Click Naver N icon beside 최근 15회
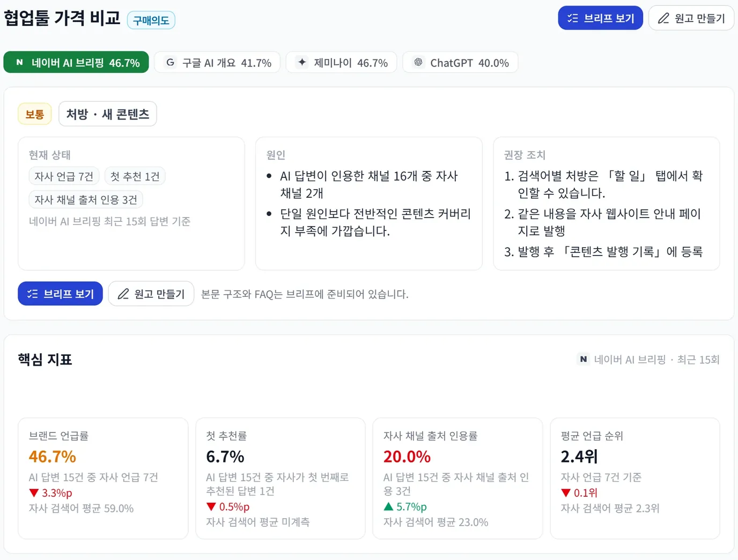 tap(583, 359)
